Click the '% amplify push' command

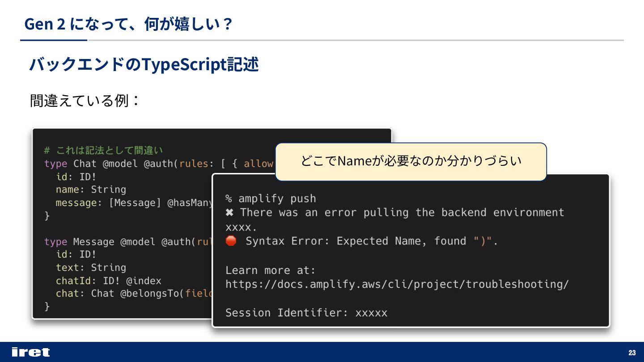271,199
